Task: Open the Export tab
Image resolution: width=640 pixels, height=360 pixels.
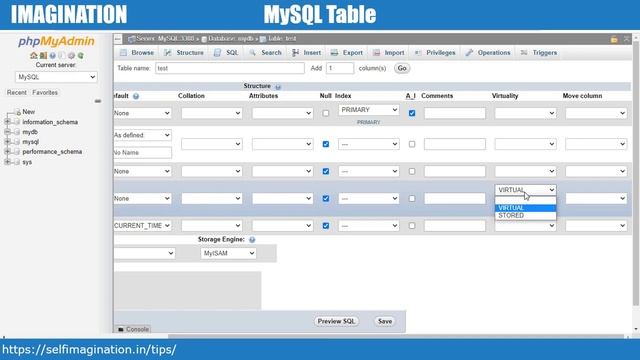Action: tap(347, 53)
